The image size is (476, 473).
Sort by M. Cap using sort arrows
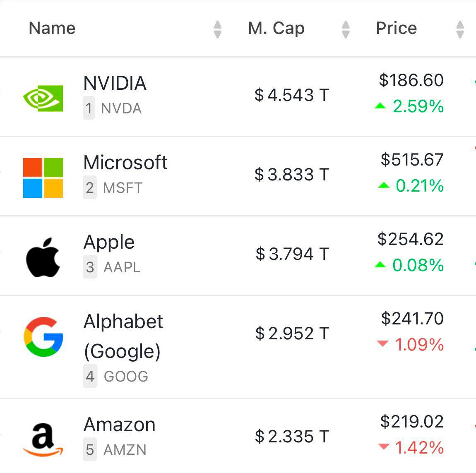coord(346,29)
